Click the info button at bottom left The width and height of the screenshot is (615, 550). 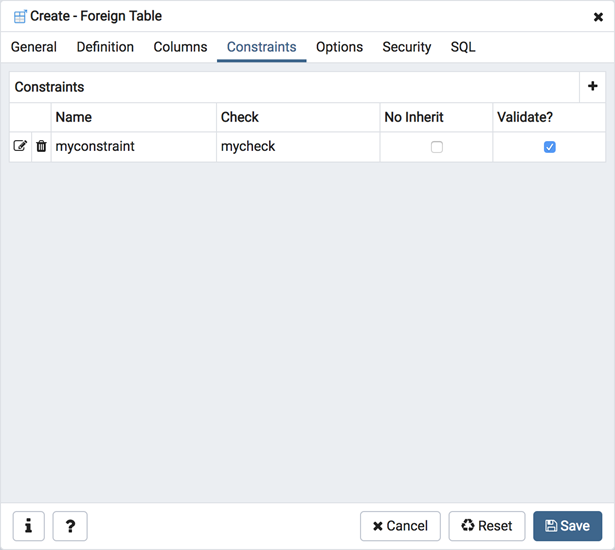point(28,526)
